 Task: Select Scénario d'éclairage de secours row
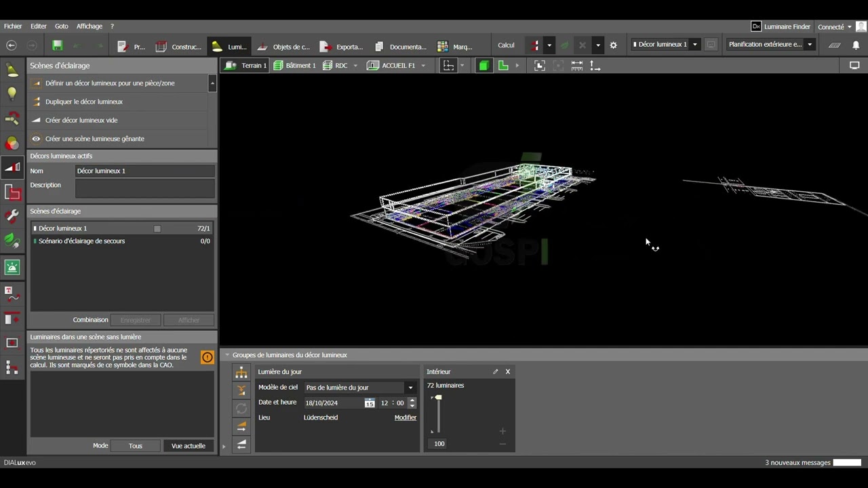(122, 241)
